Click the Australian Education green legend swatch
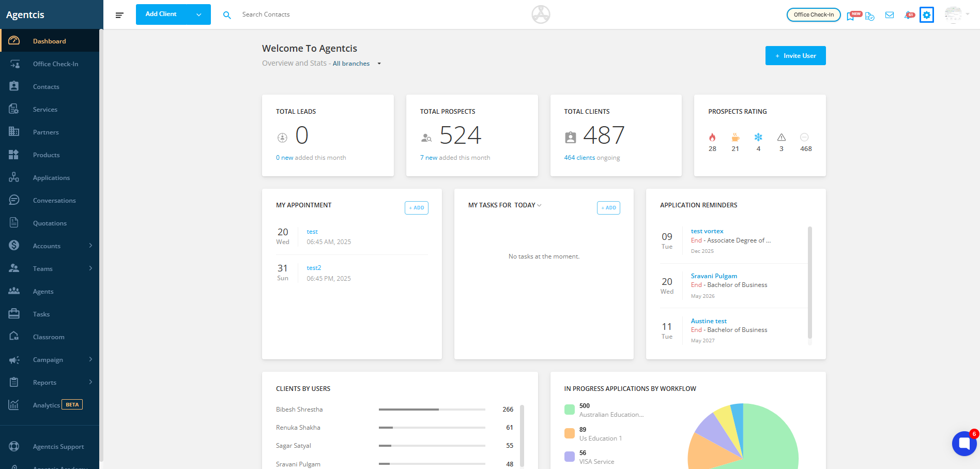Image resolution: width=980 pixels, height=469 pixels. (x=570, y=410)
